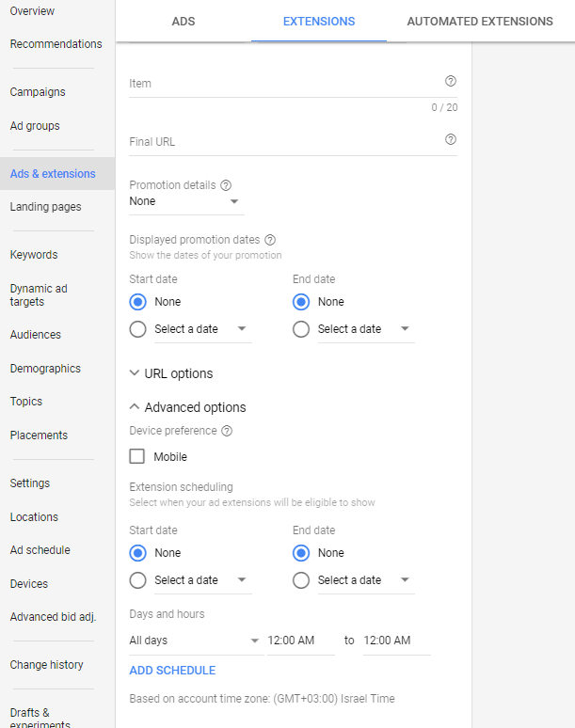Screen dimensions: 575x728
Task: Go to Change history in sidebar
Action: 46,665
